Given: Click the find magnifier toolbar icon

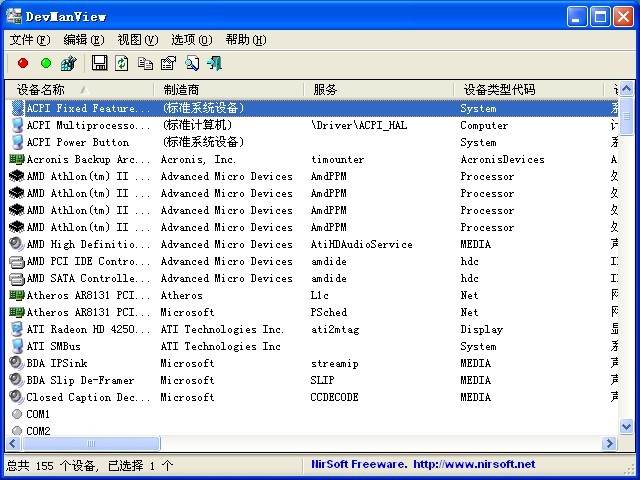Looking at the screenshot, I should pyautogui.click(x=191, y=63).
